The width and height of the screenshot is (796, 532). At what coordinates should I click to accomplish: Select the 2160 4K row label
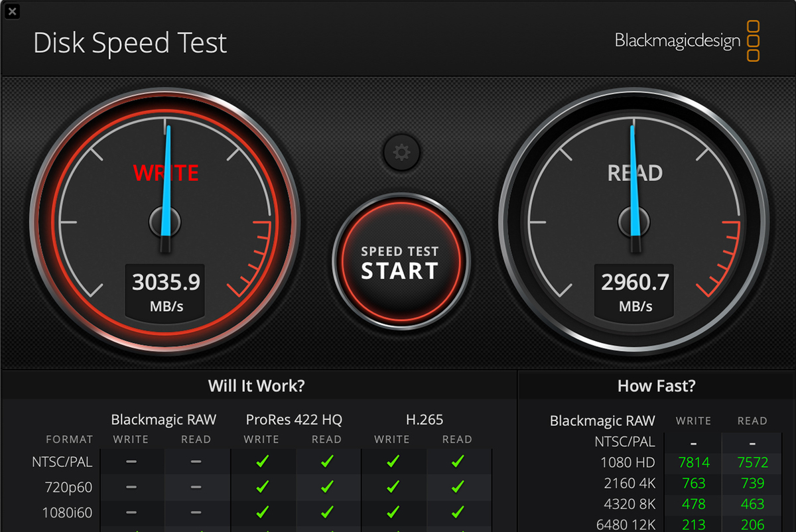click(x=628, y=483)
